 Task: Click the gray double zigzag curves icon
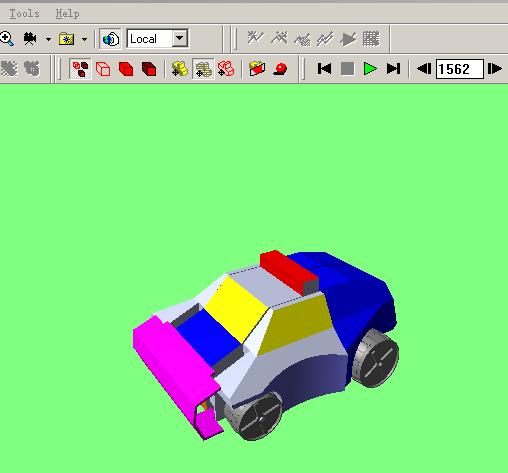(x=325, y=39)
